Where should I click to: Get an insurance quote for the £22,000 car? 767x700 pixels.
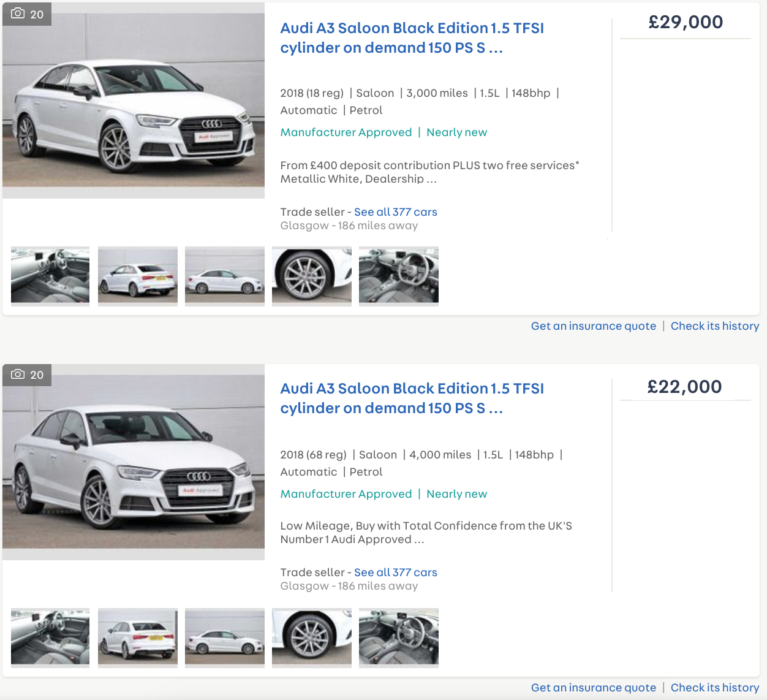point(594,688)
